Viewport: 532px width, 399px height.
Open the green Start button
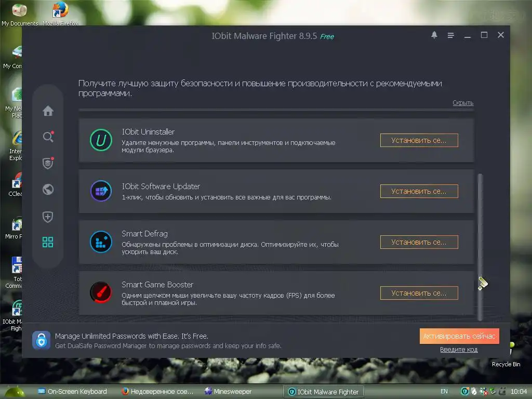[15, 392]
